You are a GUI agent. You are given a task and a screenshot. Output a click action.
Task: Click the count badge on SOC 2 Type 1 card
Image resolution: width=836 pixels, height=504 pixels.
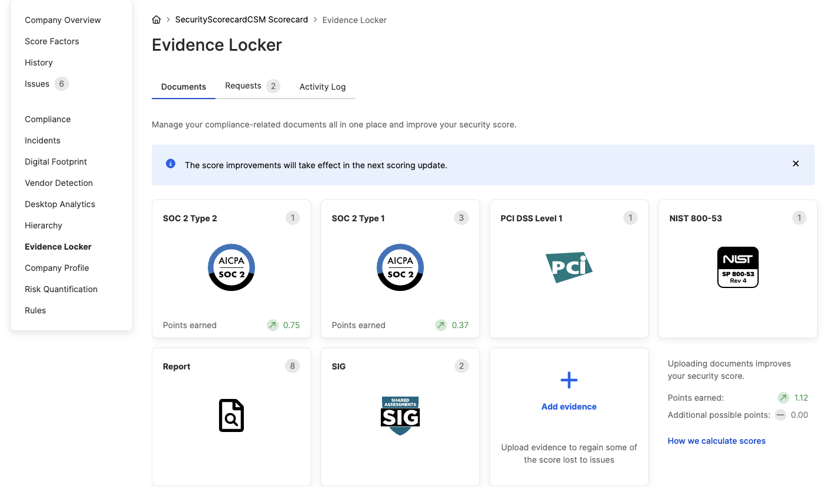click(x=461, y=218)
